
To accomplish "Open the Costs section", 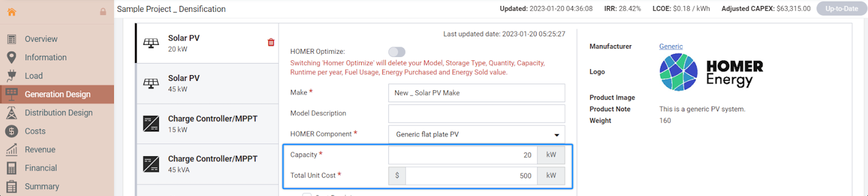I will coord(35,131).
